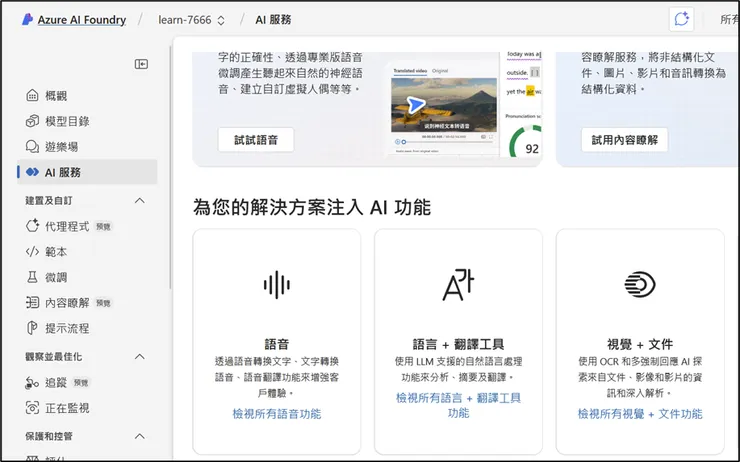Image resolution: width=740 pixels, height=462 pixels.
Task: Click the 提示流程 flow icon
Action: point(32,328)
